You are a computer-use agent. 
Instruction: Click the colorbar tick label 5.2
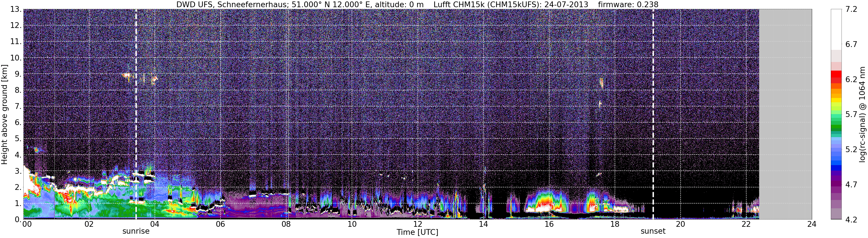851,149
